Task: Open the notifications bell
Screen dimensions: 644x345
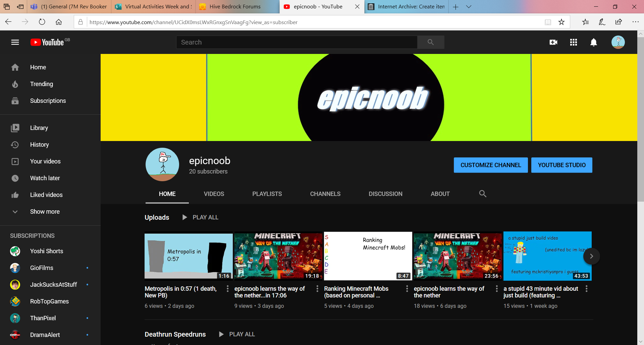Action: 594,42
